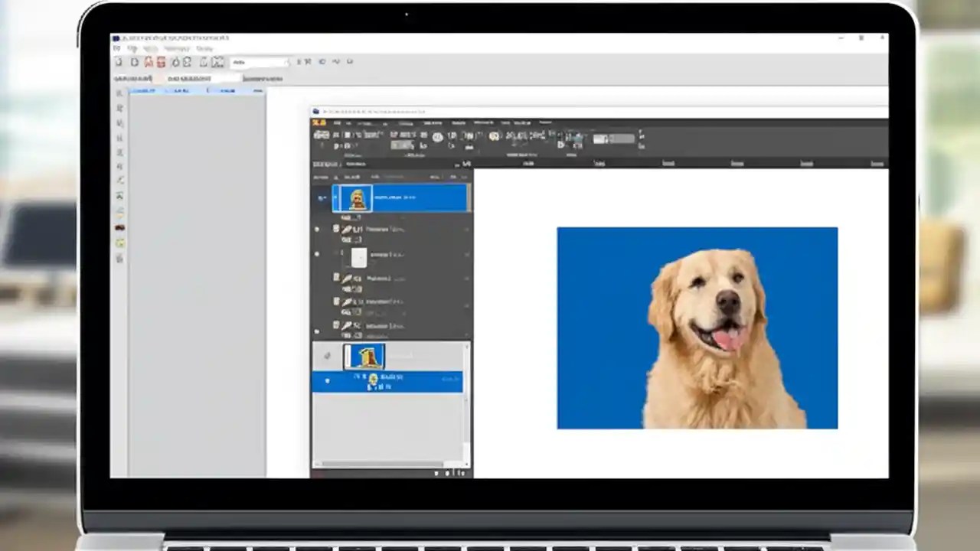Click the crop-style icon on the upper toolbar

click(x=218, y=62)
